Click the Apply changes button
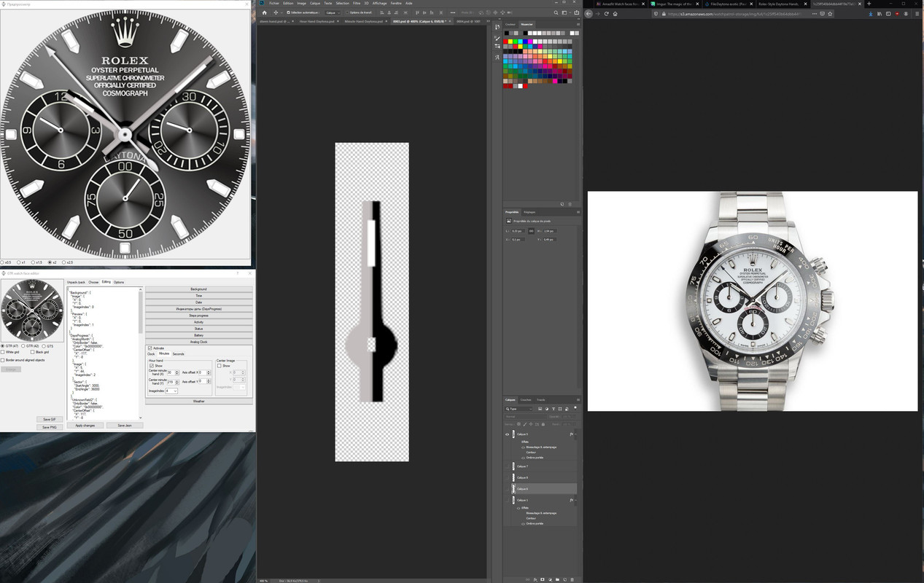The height and width of the screenshot is (583, 924). click(85, 426)
